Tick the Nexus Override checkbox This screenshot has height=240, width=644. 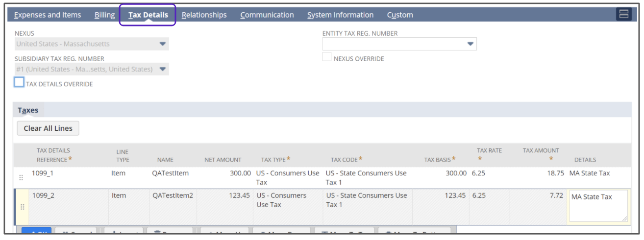(x=327, y=57)
